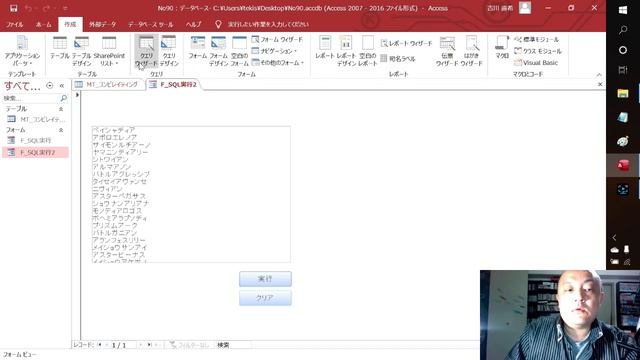Select MT_コンピレイティング table in navigation pane

(36, 119)
